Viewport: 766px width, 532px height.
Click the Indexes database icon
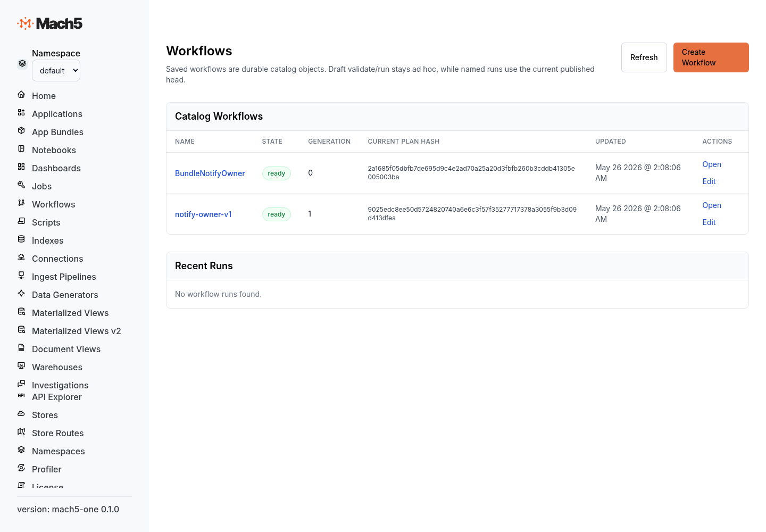point(21,239)
